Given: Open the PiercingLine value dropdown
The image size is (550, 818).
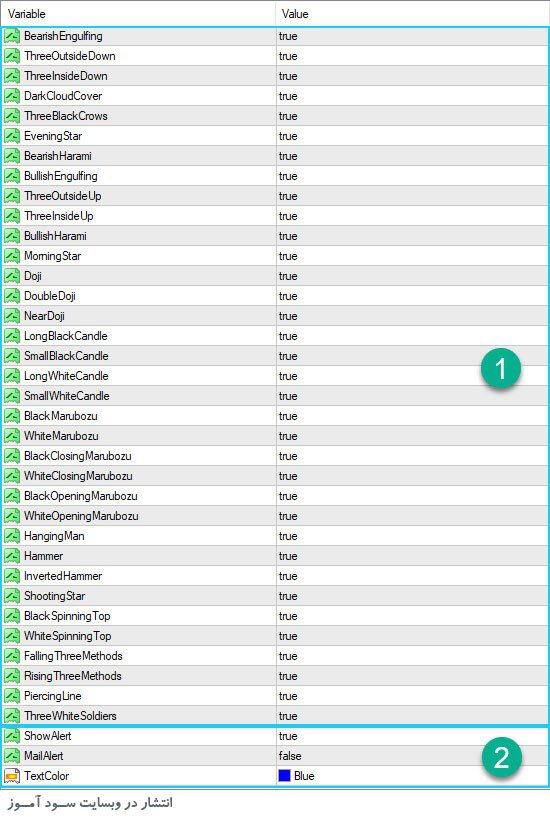Looking at the screenshot, I should (412, 696).
